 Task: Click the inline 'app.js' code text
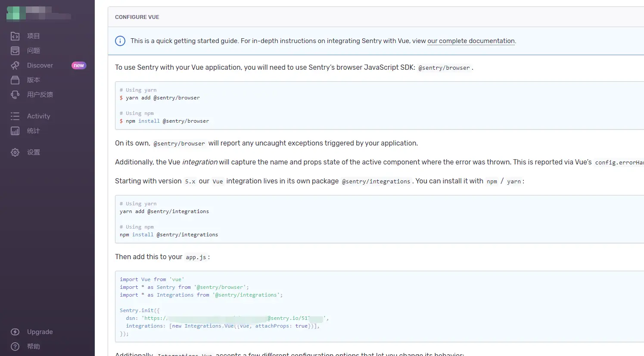click(x=196, y=257)
